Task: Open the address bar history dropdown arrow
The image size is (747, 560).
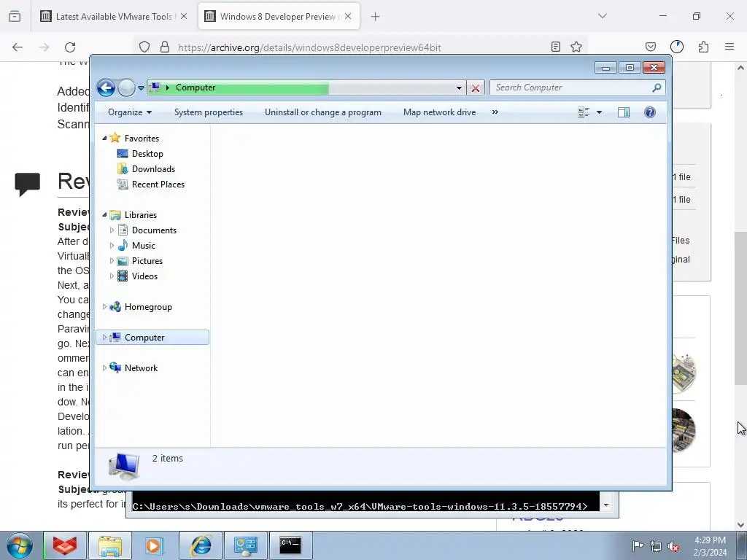Action: (x=459, y=88)
